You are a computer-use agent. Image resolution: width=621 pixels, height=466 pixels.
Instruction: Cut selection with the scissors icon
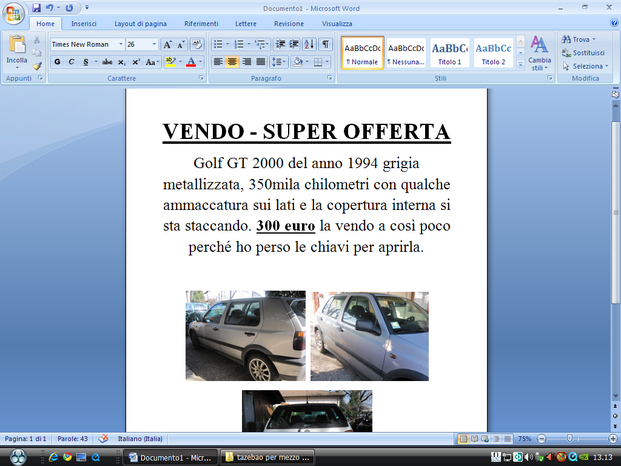[x=37, y=40]
